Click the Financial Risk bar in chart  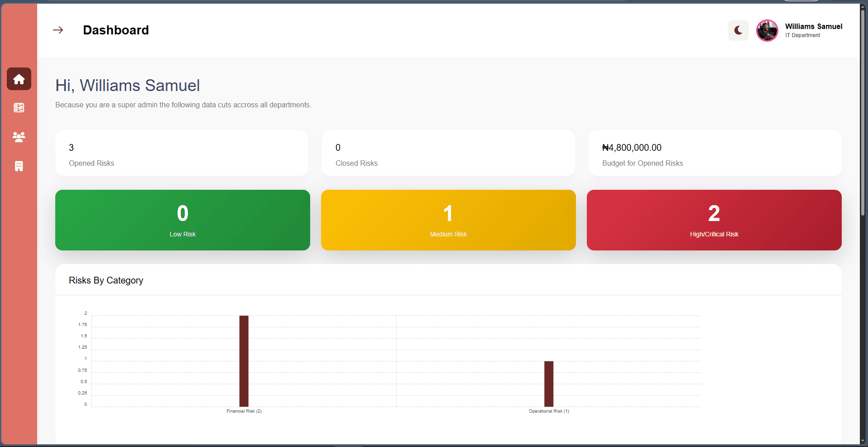point(244,361)
